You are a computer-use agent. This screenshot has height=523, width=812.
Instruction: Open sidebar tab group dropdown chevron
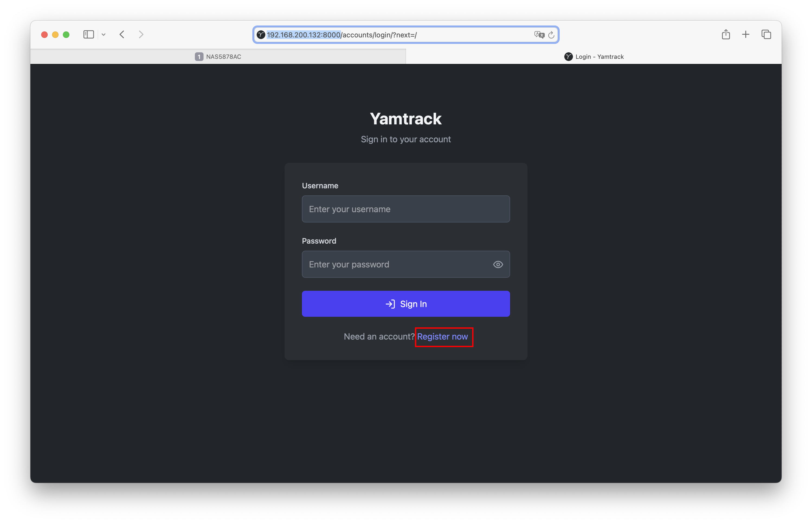104,35
